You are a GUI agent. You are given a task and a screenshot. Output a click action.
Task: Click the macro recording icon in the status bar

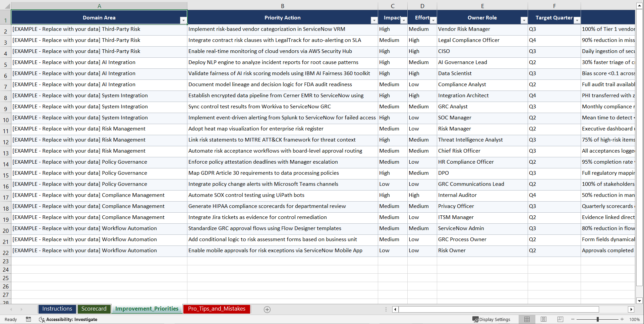28,319
